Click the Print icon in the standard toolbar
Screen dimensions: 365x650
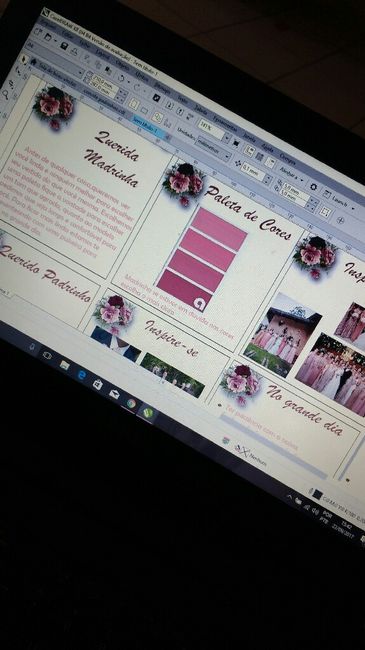point(74,51)
